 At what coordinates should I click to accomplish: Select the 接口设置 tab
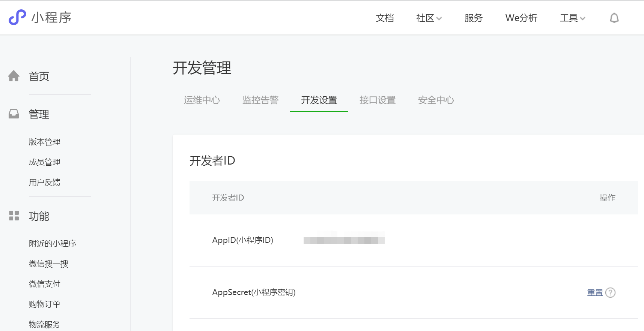[x=378, y=100]
